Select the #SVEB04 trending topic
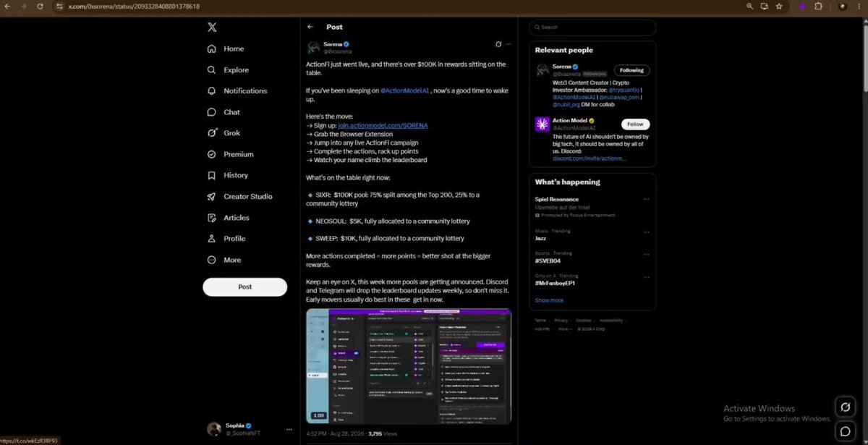This screenshot has height=445, width=868. pyautogui.click(x=548, y=260)
